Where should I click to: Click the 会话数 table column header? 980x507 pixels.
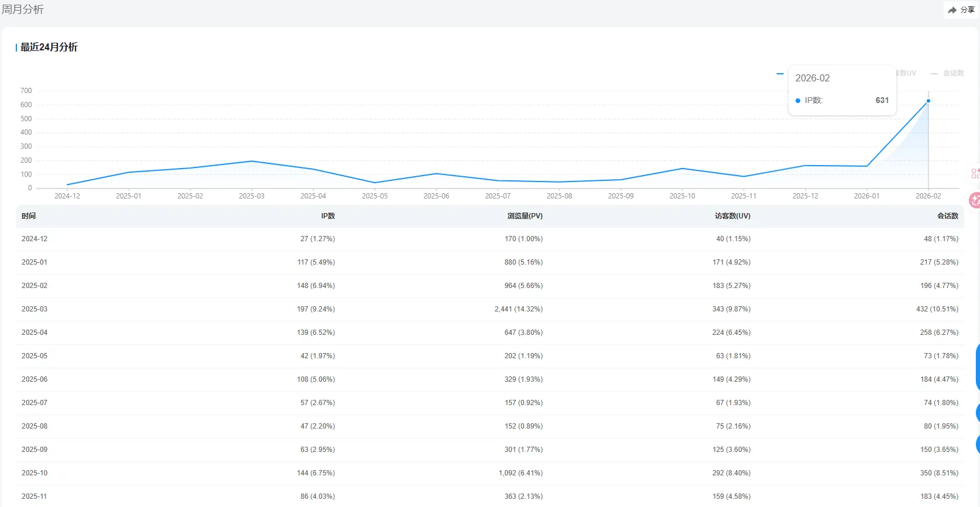coord(947,216)
